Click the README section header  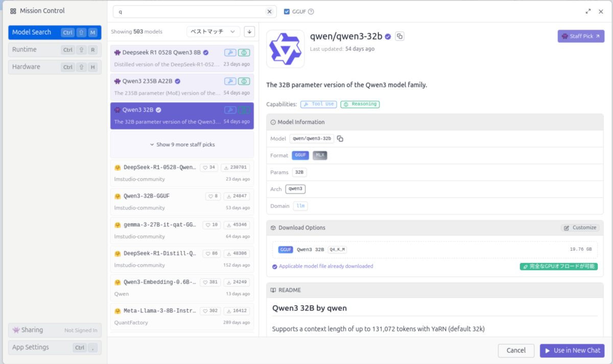tap(435, 290)
